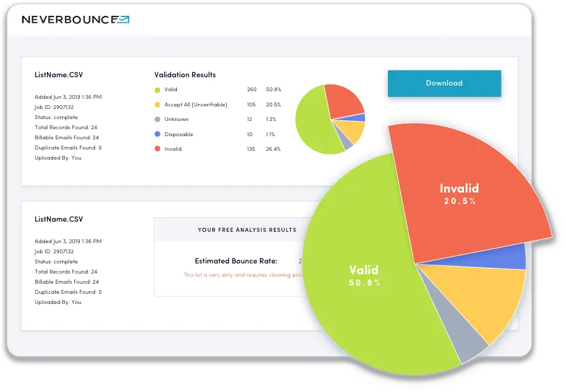566x392 pixels.
Task: Click "Added Jun 3, 2019" in the Free Analysis card
Action: [x=68, y=241]
